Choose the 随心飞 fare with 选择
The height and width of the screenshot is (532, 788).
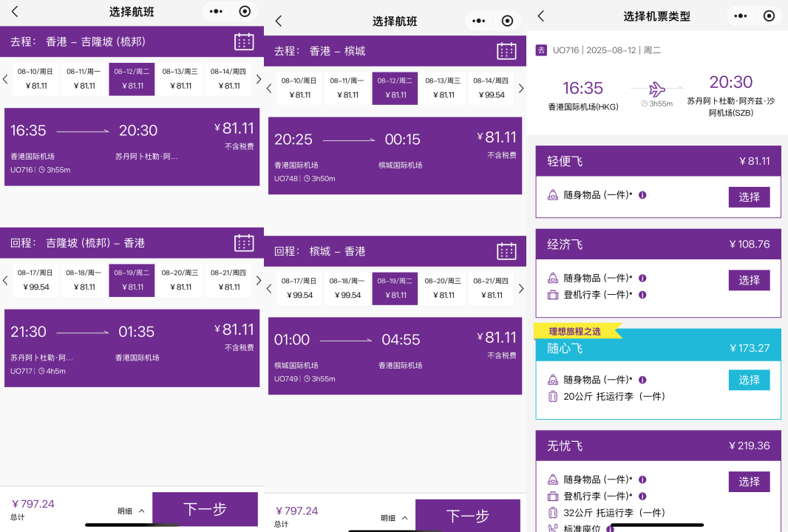coord(750,381)
